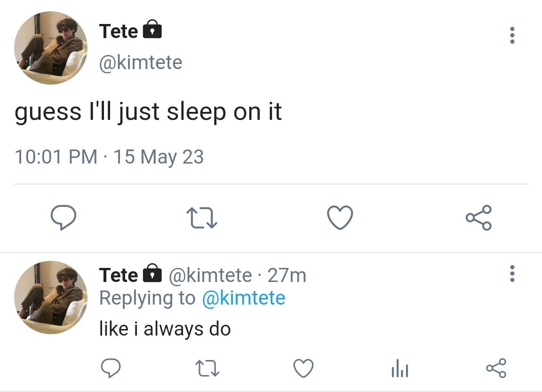542x392 pixels.
Task: Share the "like i always do" reply
Action: pos(496,368)
